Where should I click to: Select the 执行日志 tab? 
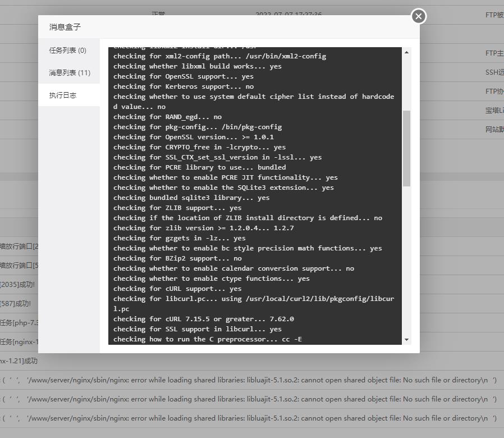63,95
